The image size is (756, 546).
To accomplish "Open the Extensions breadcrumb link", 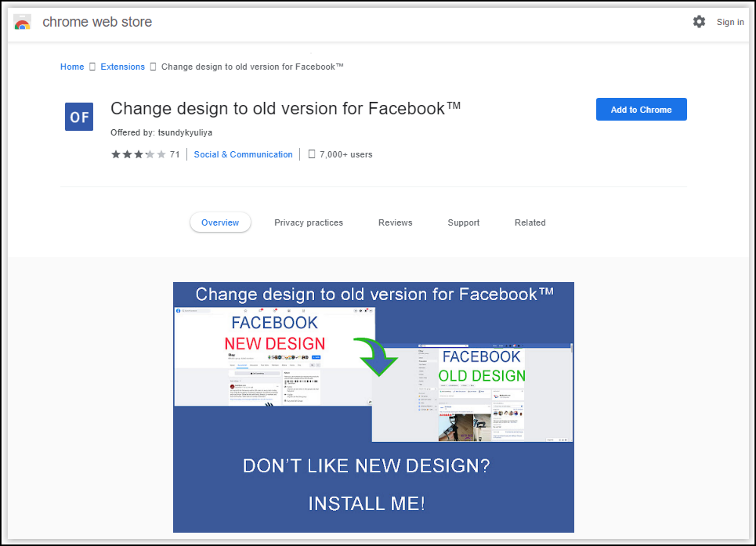I will tap(123, 67).
